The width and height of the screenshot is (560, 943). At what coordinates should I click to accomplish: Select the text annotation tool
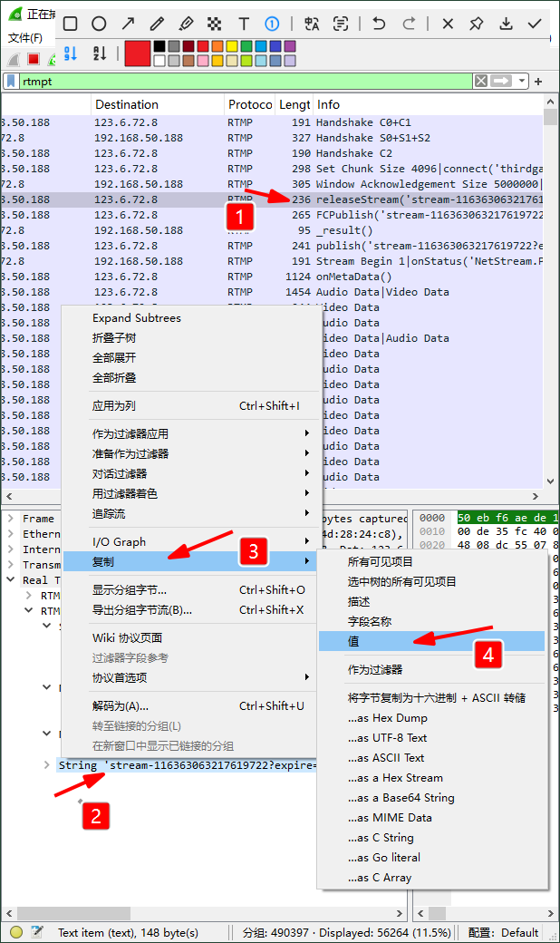(243, 24)
